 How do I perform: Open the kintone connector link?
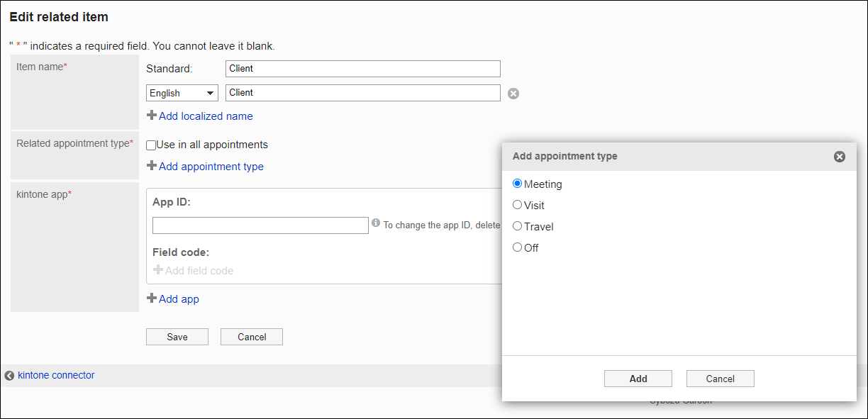coord(55,375)
